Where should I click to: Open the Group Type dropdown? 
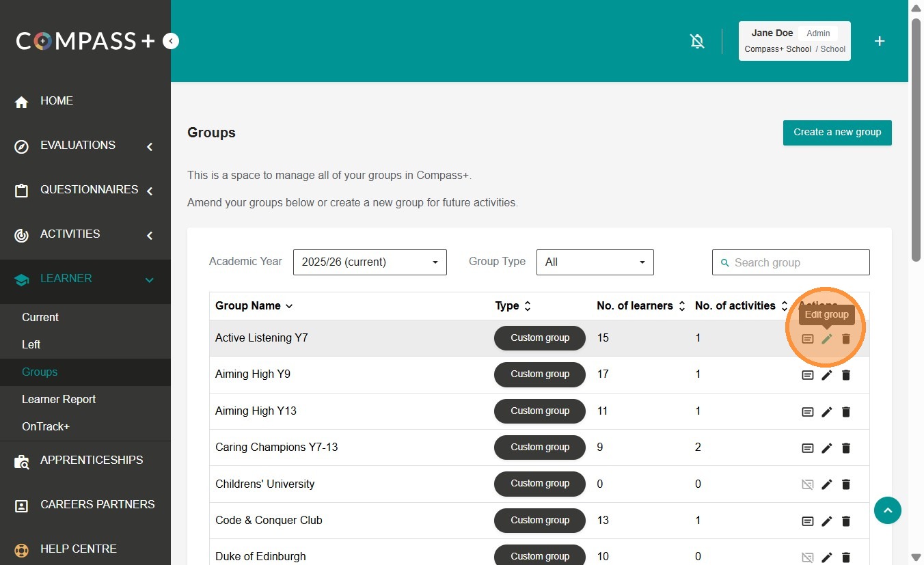pyautogui.click(x=595, y=262)
